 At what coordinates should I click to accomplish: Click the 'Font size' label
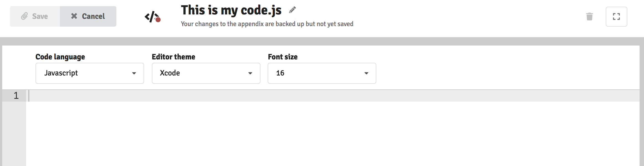pyautogui.click(x=283, y=57)
